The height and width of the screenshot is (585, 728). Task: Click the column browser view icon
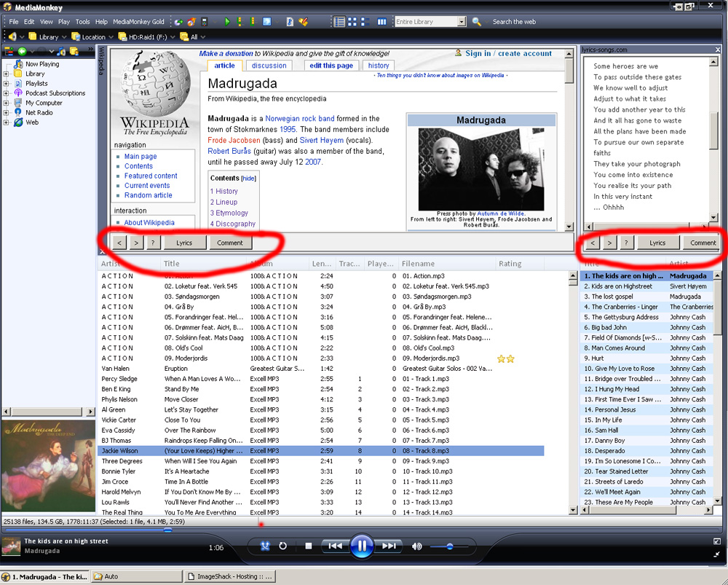tap(381, 21)
